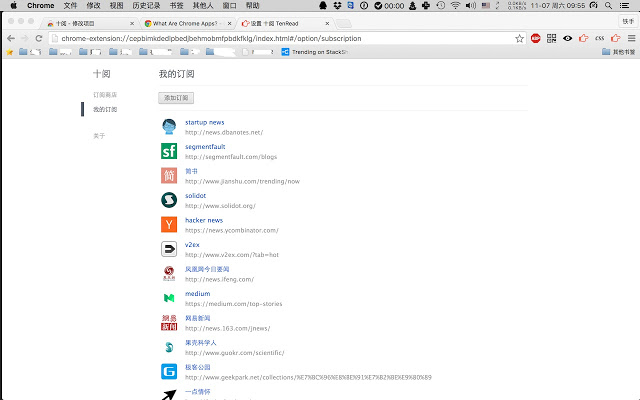Select 我的订阅 in the sidebar
This screenshot has height=400, width=640.
tap(105, 109)
